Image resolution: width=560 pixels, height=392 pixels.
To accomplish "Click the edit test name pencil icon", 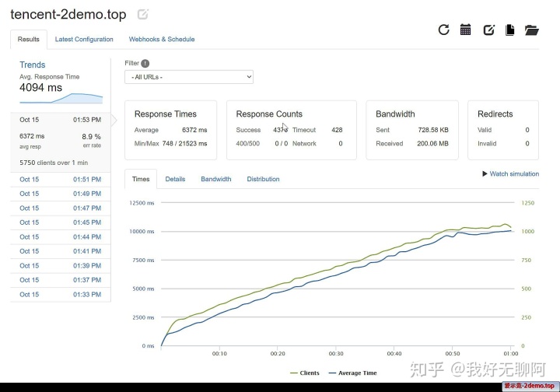I will coord(143,14).
